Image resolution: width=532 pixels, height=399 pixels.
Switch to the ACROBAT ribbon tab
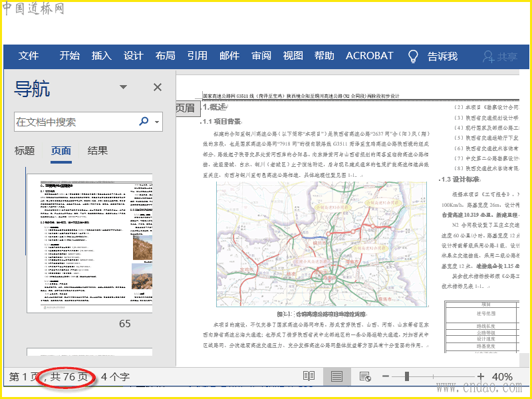(370, 56)
